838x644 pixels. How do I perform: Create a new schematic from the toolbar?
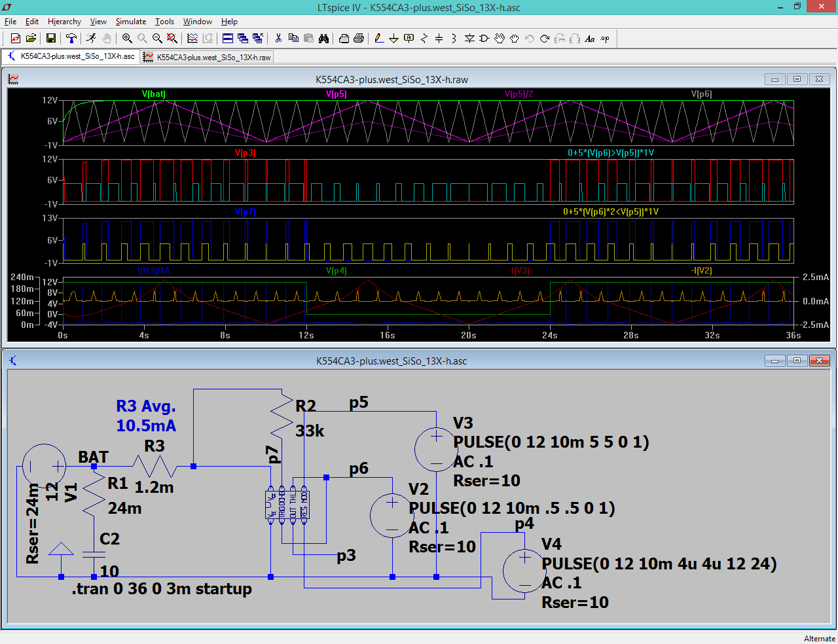click(16, 39)
